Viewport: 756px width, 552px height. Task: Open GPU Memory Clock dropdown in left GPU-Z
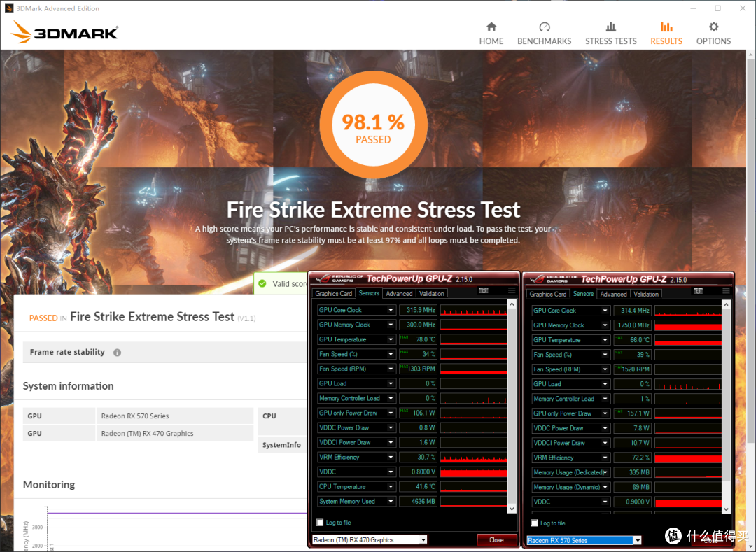coord(391,325)
